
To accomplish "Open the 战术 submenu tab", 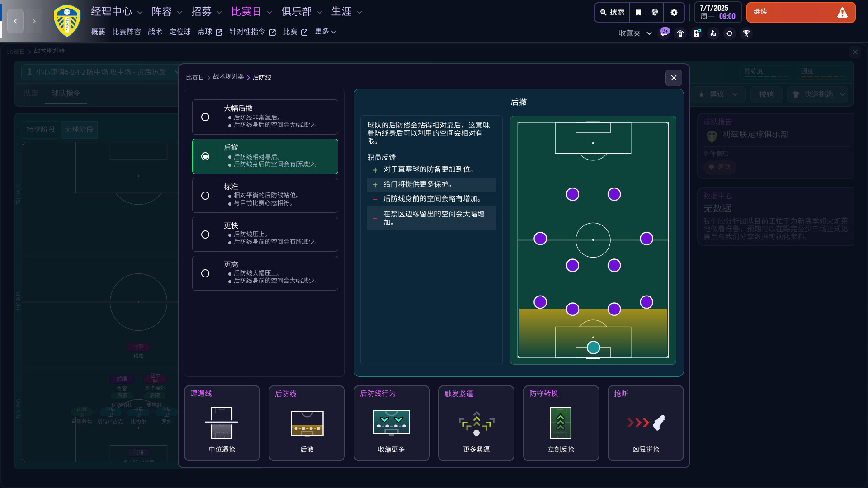I will point(155,32).
